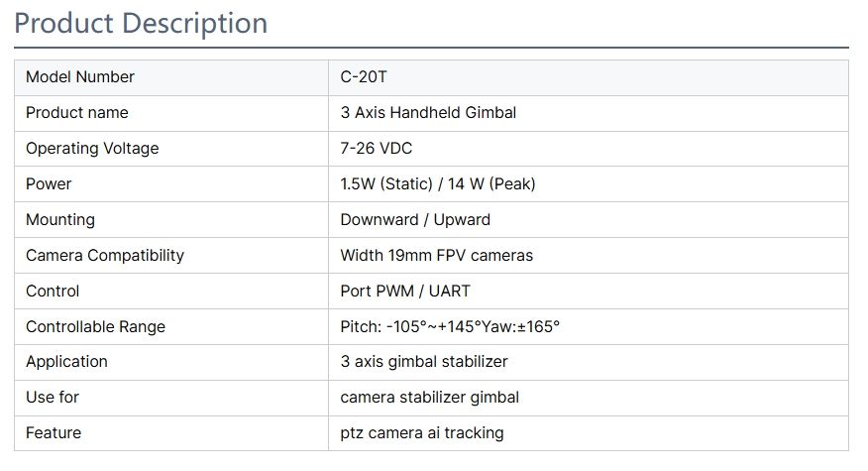The image size is (868, 471).
Task: Click the Downward / Upward value
Action: coord(415,220)
